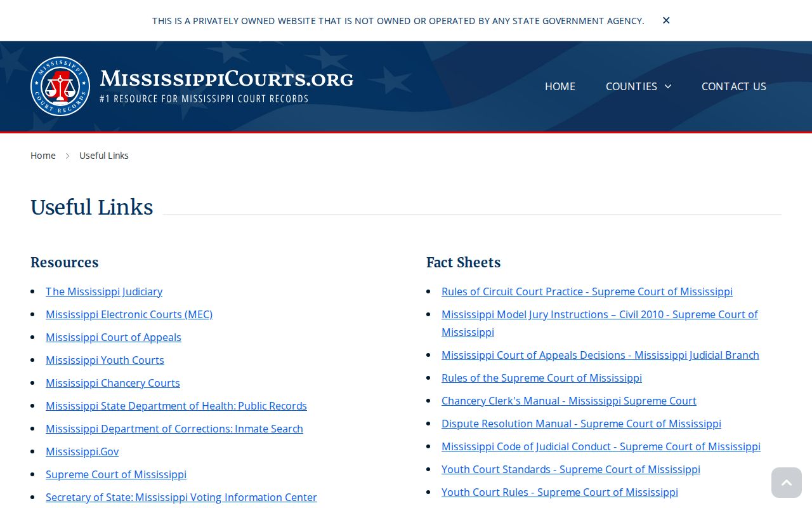This screenshot has height=508, width=812.
Task: Open Chancery Clerk's Manual link
Action: (x=569, y=401)
